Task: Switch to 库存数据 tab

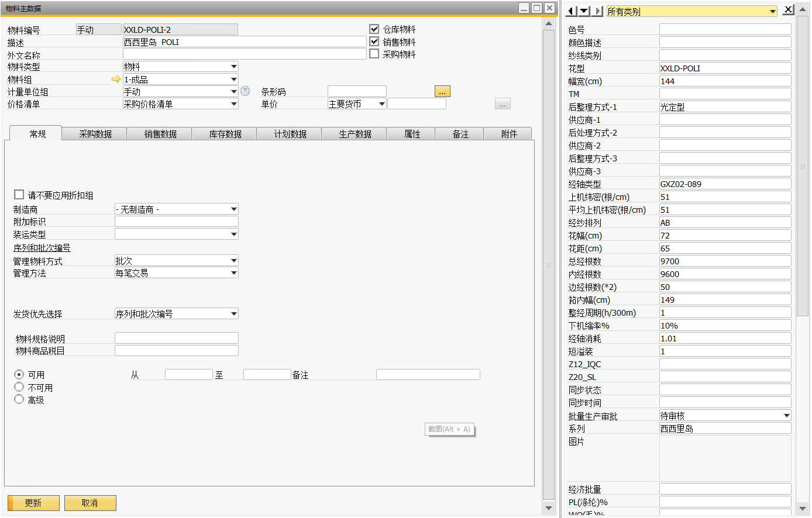Action: coord(225,134)
